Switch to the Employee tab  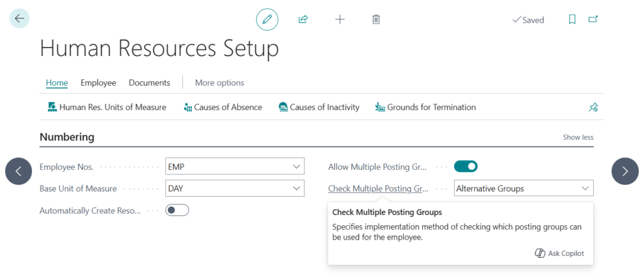(98, 83)
